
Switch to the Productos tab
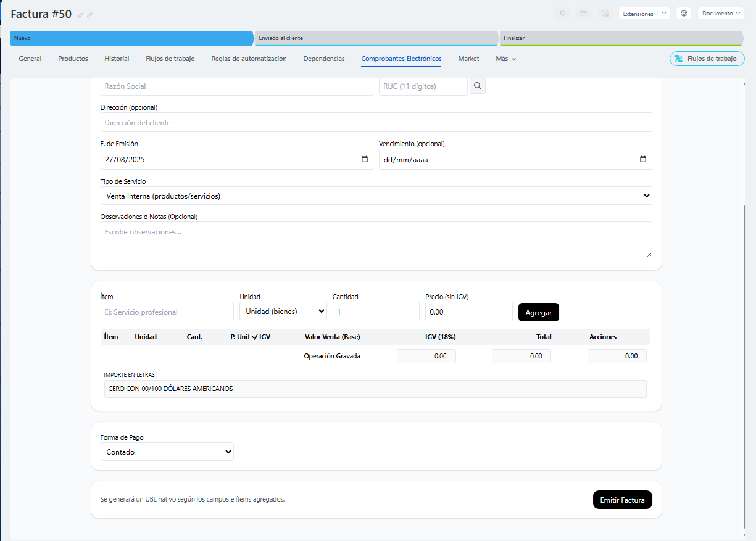coord(73,59)
